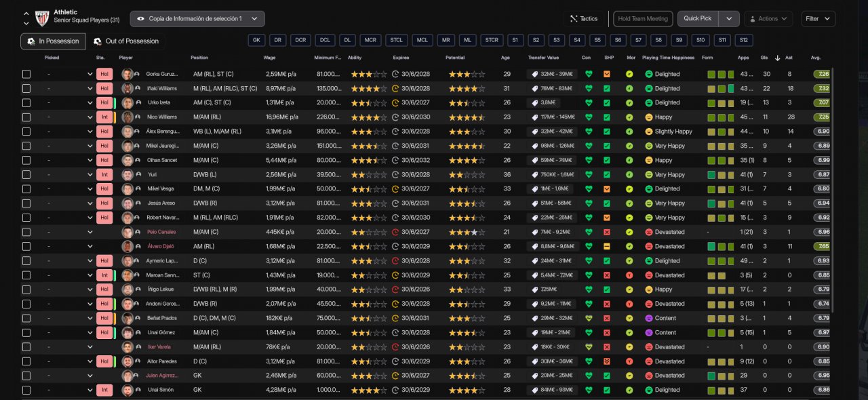Tick the checkbox for Gorka Guruzeta
Viewport: 868px width, 400px height.
coord(26,75)
